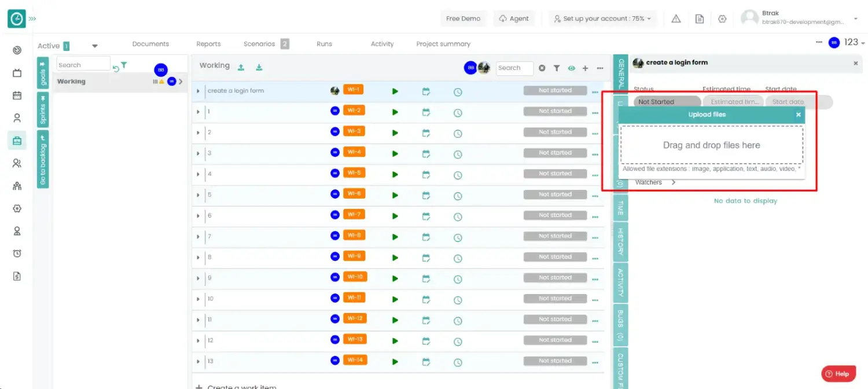
Task: Click the work items search field
Action: click(x=514, y=68)
